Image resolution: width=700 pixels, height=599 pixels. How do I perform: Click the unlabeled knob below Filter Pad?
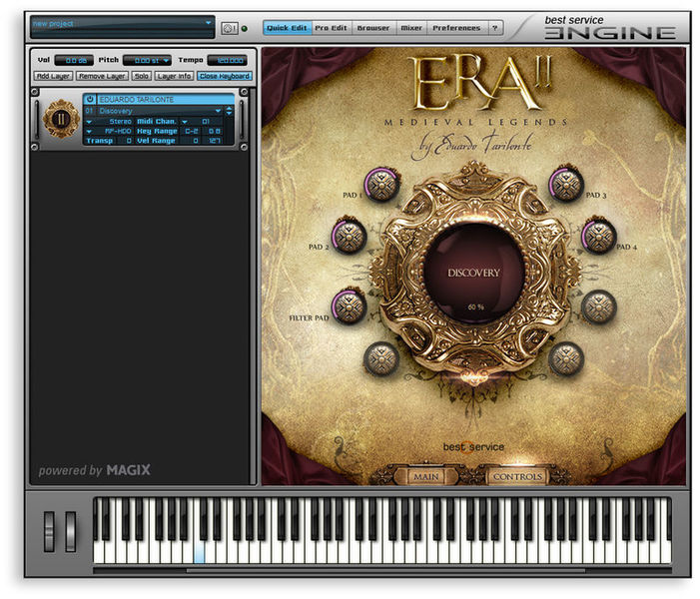click(x=381, y=358)
